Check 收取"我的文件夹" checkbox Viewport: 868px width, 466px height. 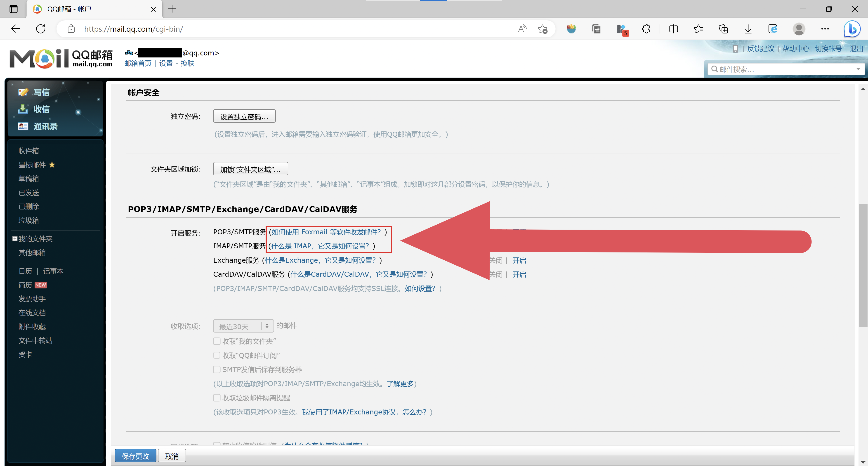[x=217, y=341]
